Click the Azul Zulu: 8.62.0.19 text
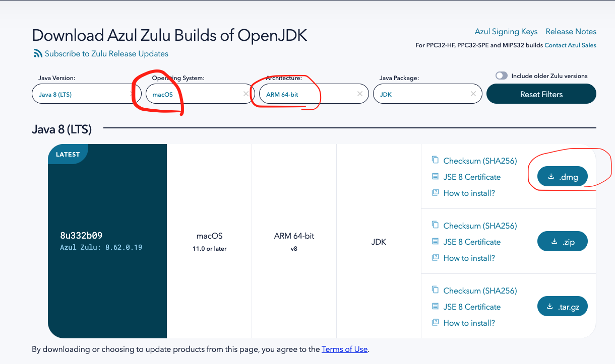Viewport: 615px width, 364px height. click(x=101, y=247)
